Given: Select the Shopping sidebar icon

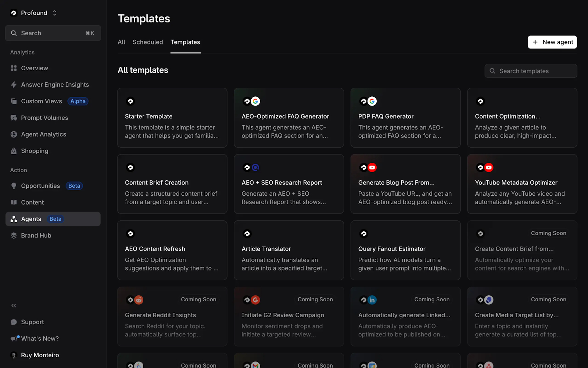Looking at the screenshot, I should (x=14, y=151).
